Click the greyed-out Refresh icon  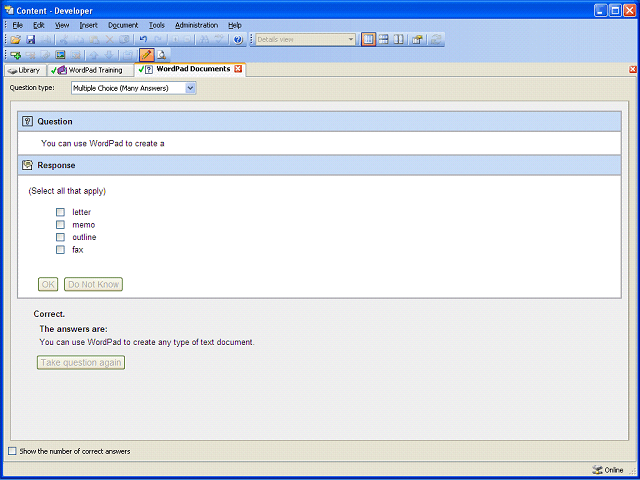[x=436, y=40]
